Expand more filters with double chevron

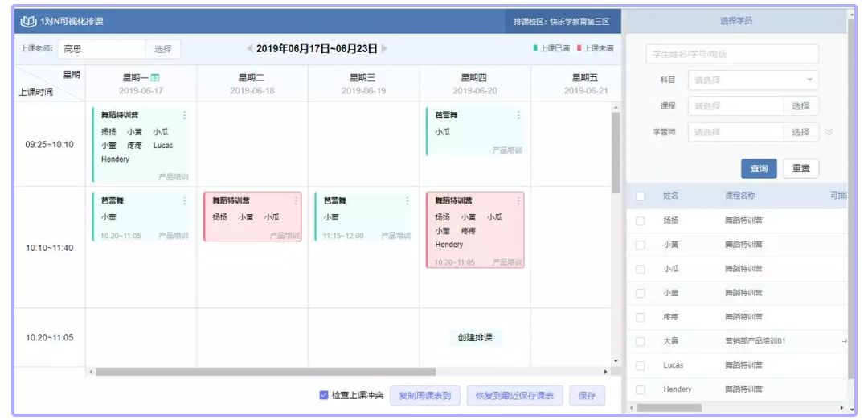point(829,132)
